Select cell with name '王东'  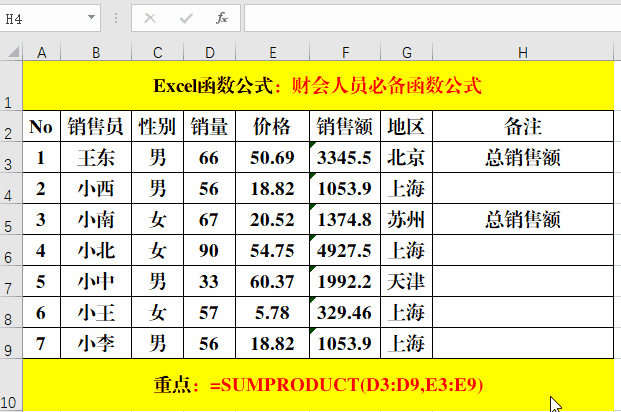point(96,157)
